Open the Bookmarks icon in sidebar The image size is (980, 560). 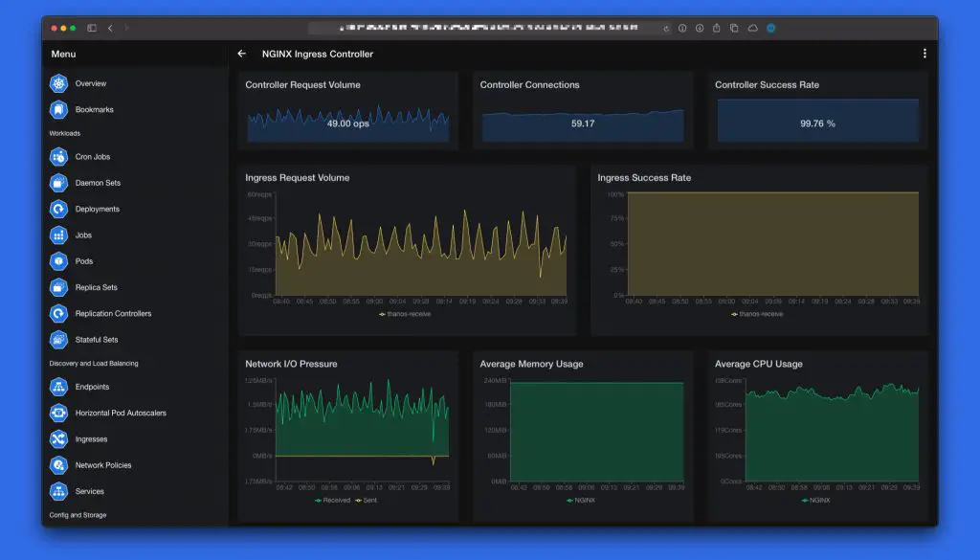(x=58, y=109)
